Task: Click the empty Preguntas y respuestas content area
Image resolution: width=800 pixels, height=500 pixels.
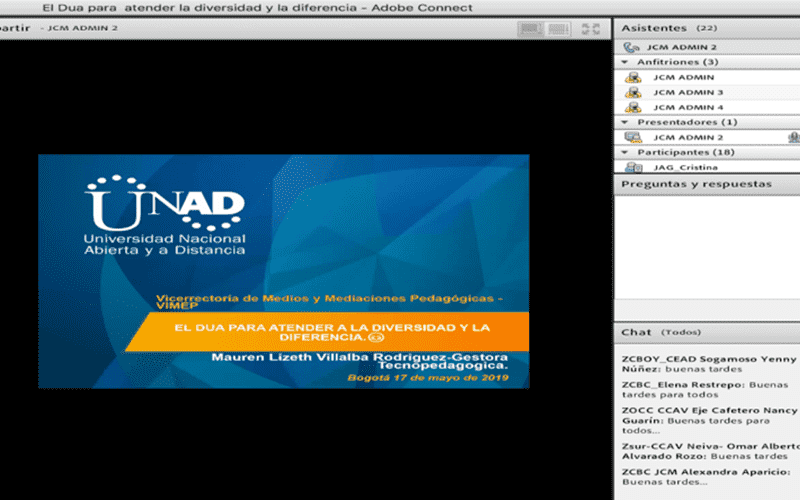Action: tap(707, 247)
